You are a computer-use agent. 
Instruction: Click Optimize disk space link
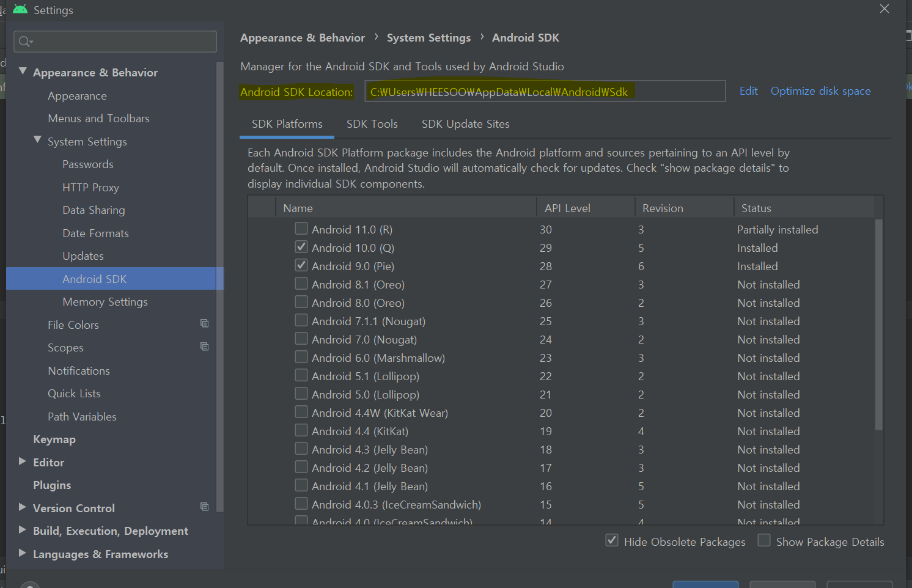[820, 91]
